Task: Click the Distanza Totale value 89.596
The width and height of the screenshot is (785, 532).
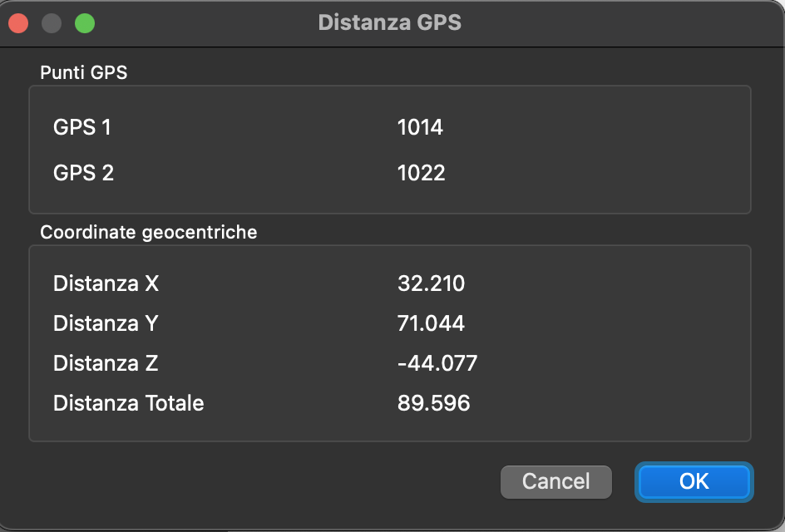Action: [433, 403]
